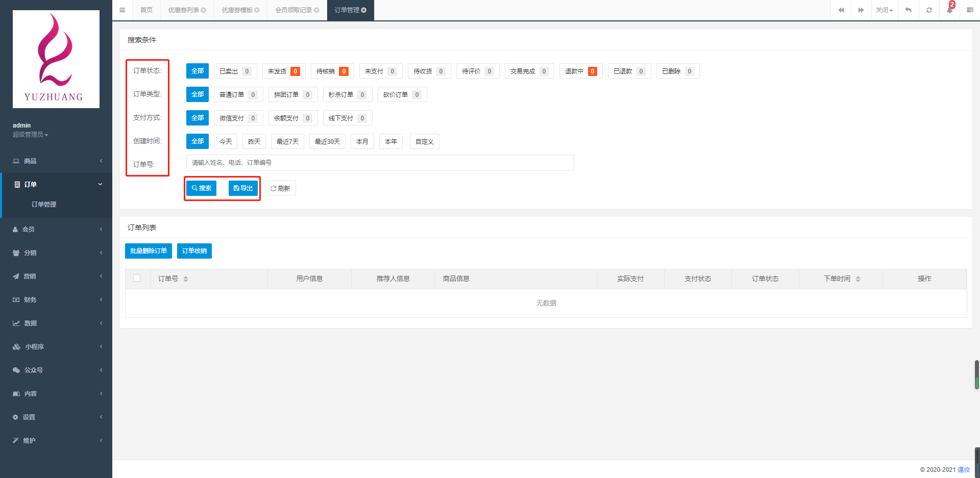Filter order status by 待核销

pyautogui.click(x=332, y=71)
